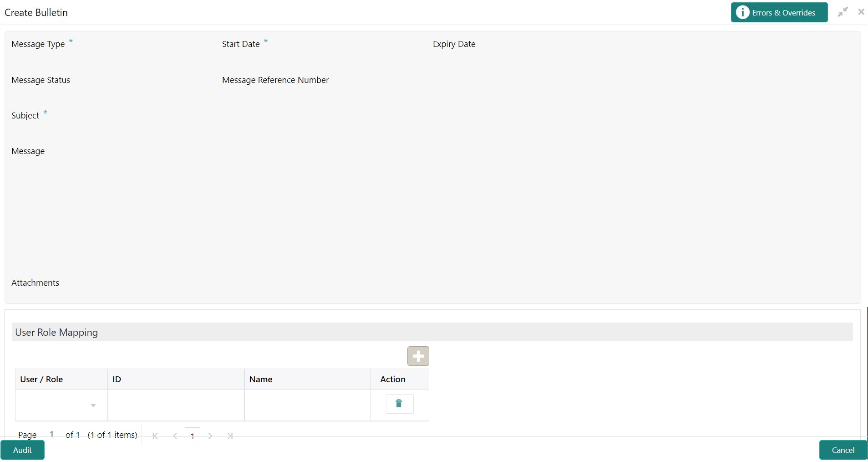Click the Message Type label
Screen dimensions: 868x462
(x=38, y=44)
